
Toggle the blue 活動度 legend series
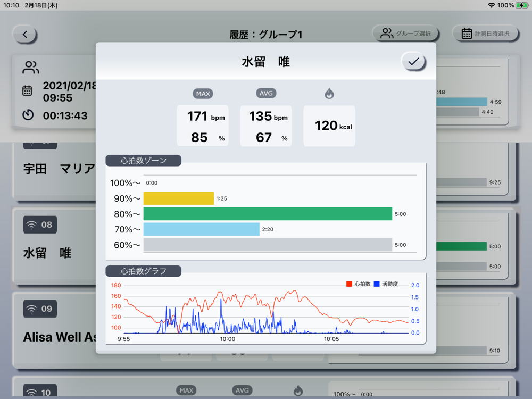377,284
